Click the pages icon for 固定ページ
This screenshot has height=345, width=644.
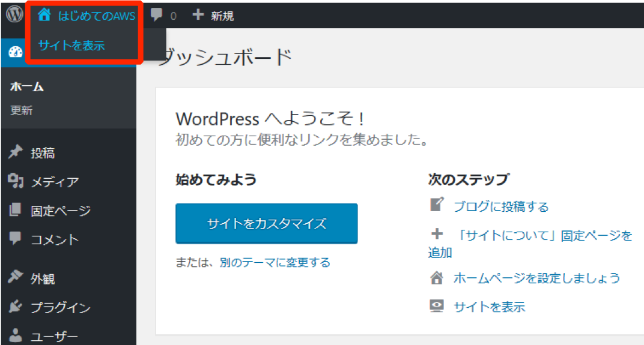[15, 209]
